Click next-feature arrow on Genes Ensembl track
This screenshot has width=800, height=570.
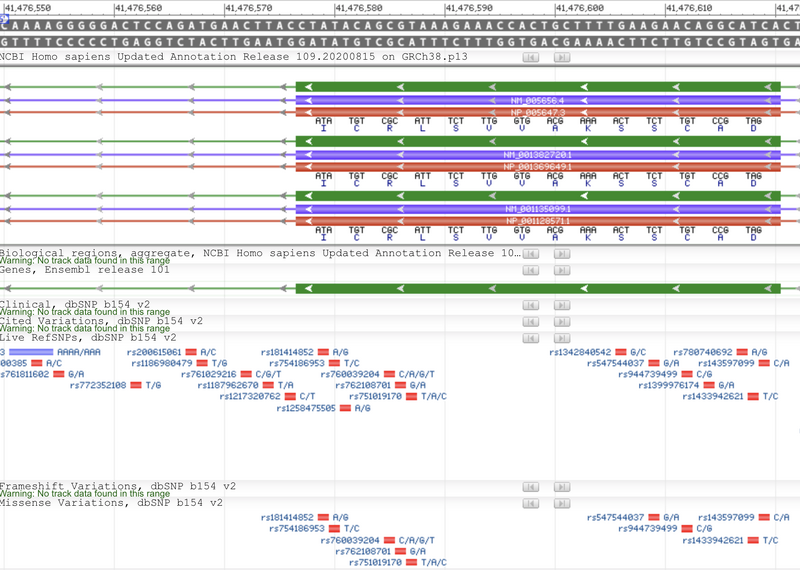561,270
